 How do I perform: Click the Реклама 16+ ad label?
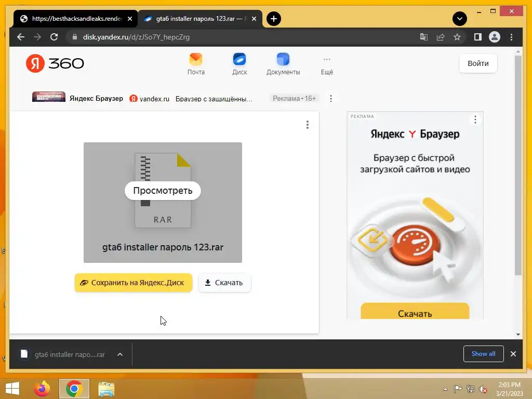click(x=295, y=98)
